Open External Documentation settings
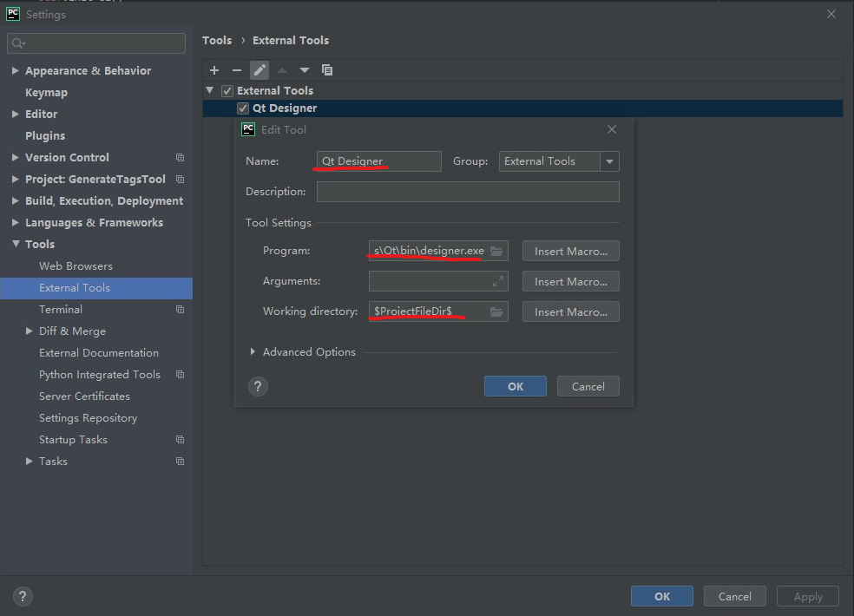The image size is (854, 616). pos(99,353)
